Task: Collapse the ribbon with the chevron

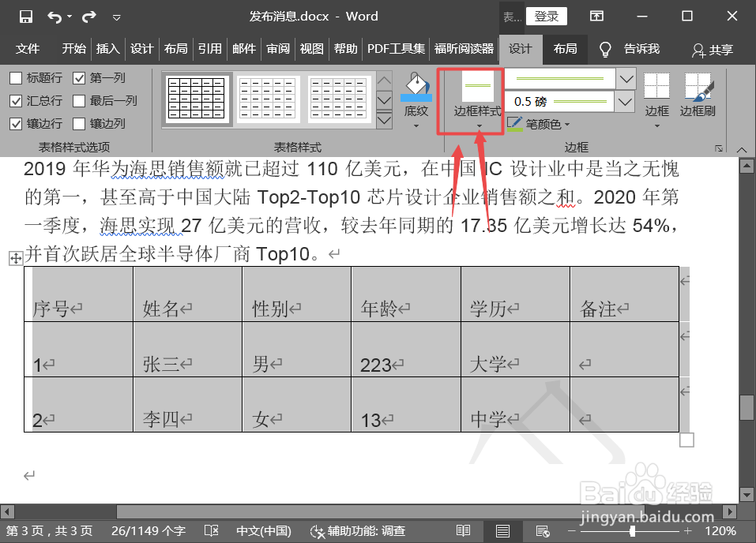Action: [x=742, y=149]
